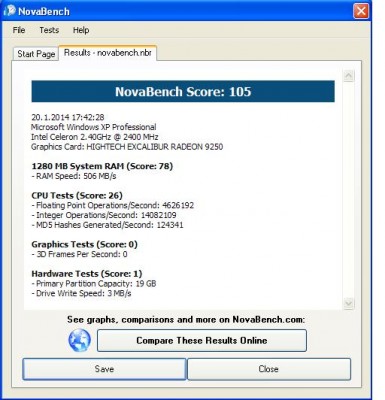
Task: Click the Graphics Tests score heading
Action: tap(84, 244)
